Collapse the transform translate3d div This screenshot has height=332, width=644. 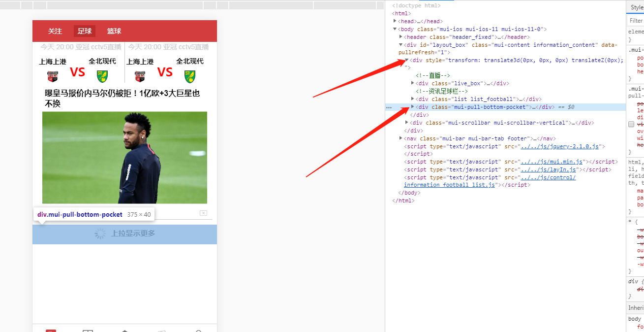(x=407, y=60)
